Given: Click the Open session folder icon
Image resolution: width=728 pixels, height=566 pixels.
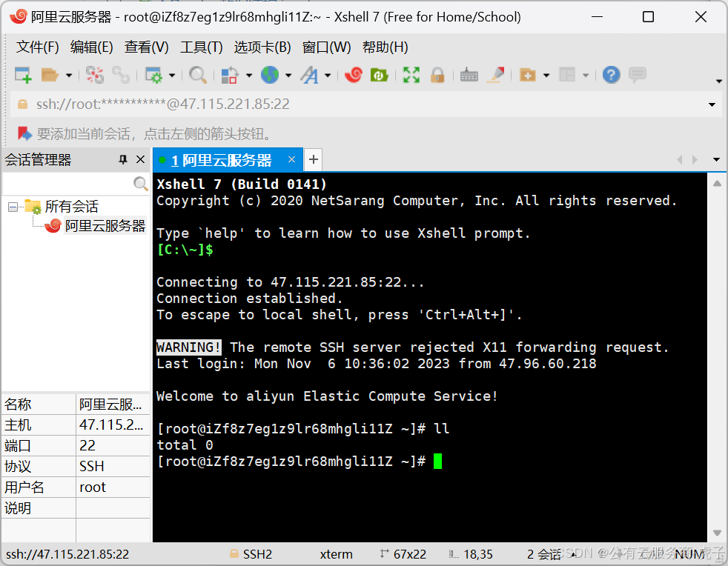Looking at the screenshot, I should pos(49,75).
